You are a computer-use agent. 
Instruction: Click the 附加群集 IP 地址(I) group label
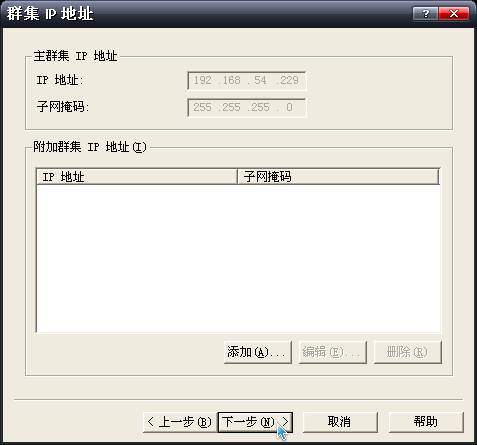tap(90, 147)
